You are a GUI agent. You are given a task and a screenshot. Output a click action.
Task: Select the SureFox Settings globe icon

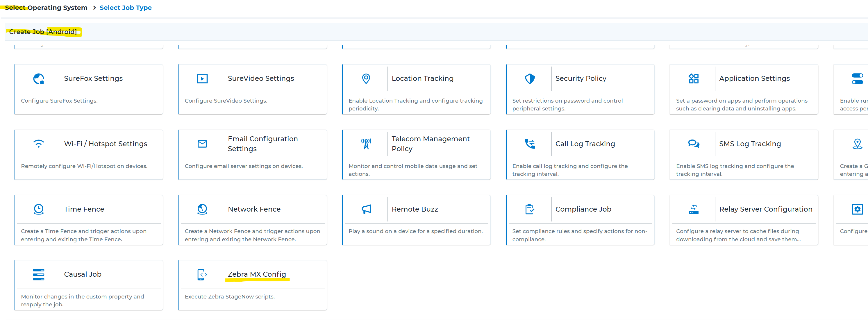coord(39,78)
